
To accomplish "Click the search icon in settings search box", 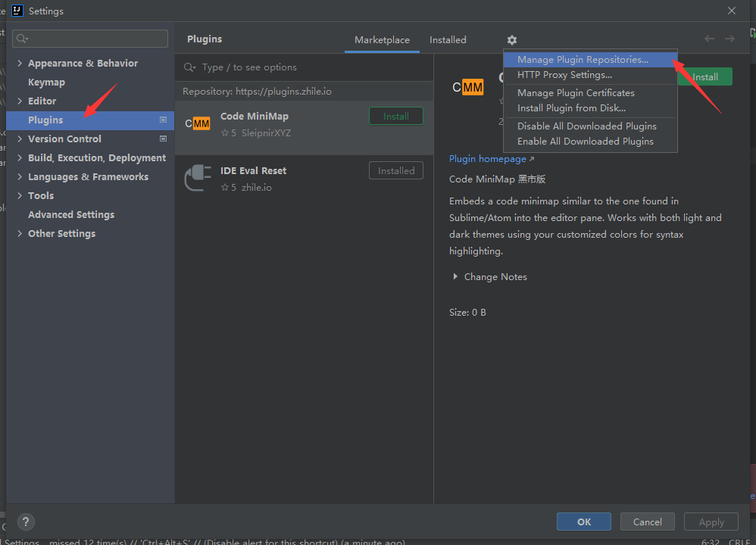I will (x=22, y=39).
